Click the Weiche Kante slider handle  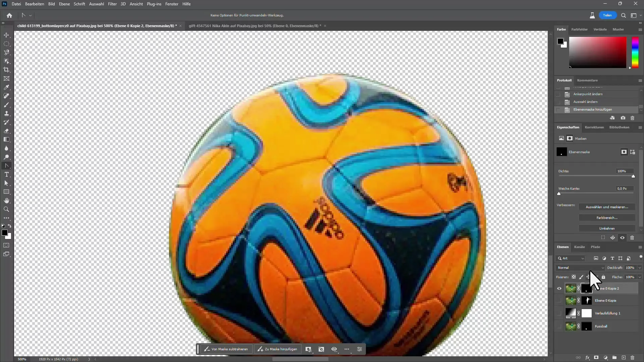(559, 194)
